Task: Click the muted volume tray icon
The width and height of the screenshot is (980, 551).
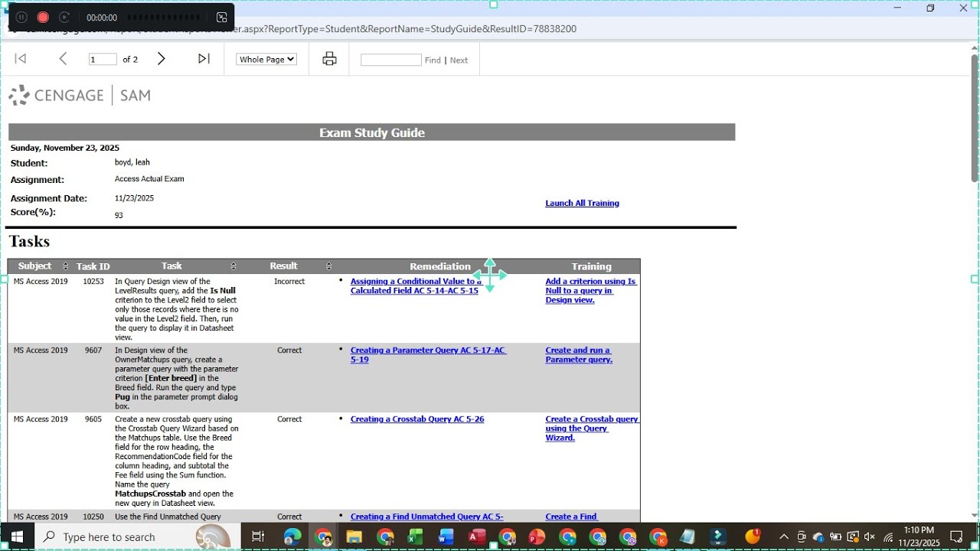Action: (870, 536)
